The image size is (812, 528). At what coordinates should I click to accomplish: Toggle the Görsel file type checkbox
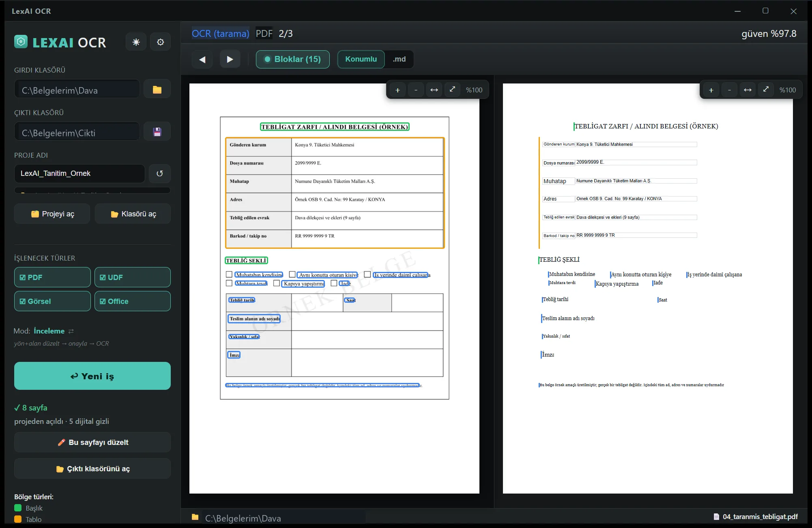point(52,301)
